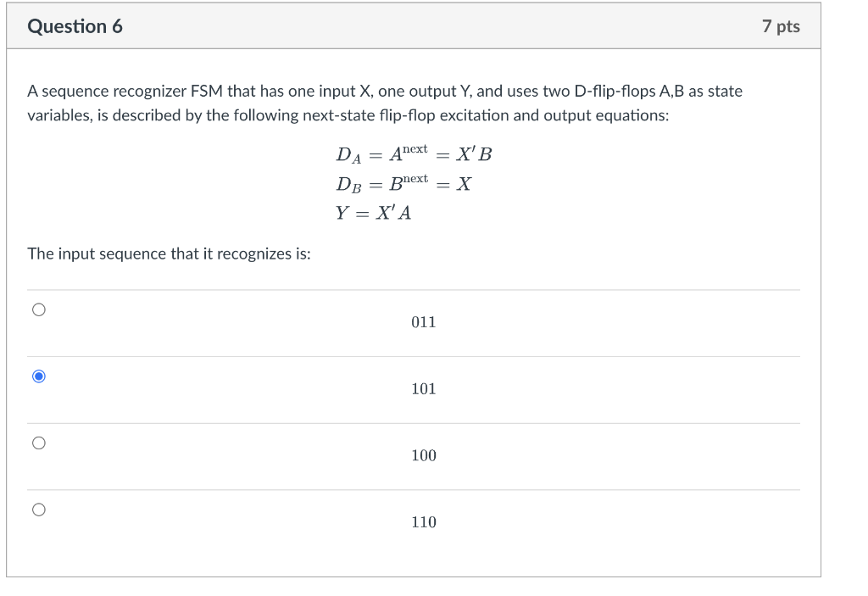Click the 'The input sequence that it recognizes is' prompt
868x596 pixels.
tap(169, 253)
